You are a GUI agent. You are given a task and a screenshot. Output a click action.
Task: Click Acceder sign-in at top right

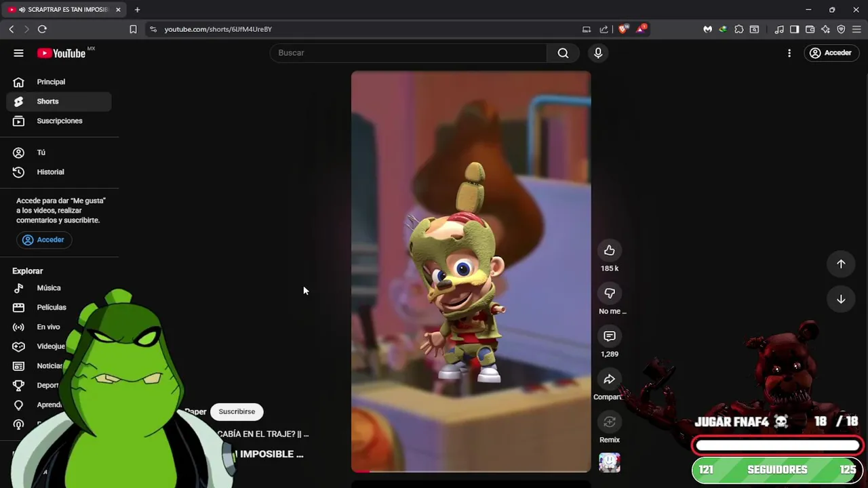tap(831, 53)
